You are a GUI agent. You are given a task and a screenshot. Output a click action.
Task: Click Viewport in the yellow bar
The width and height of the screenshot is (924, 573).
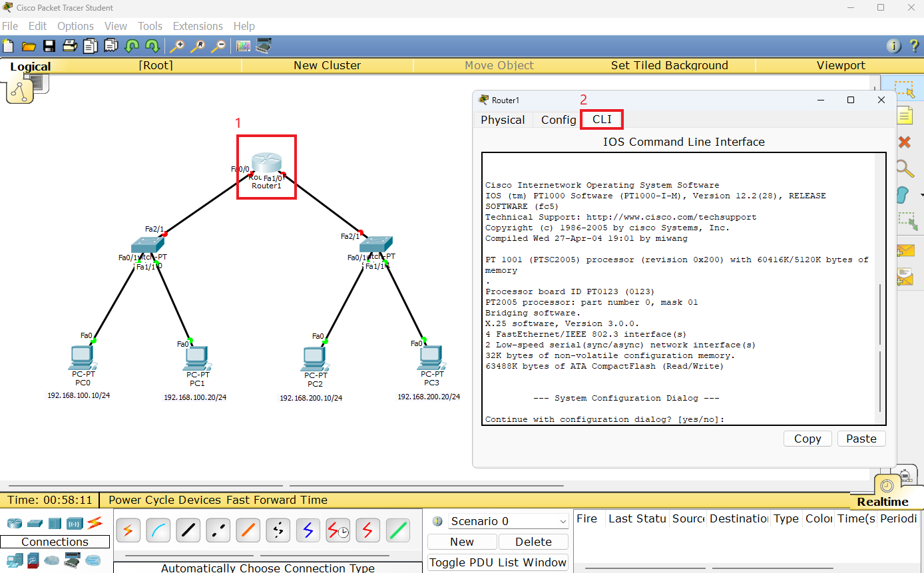point(841,65)
